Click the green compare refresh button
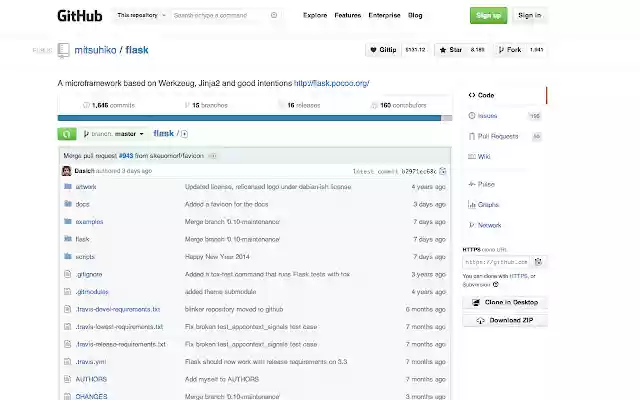 [x=67, y=134]
